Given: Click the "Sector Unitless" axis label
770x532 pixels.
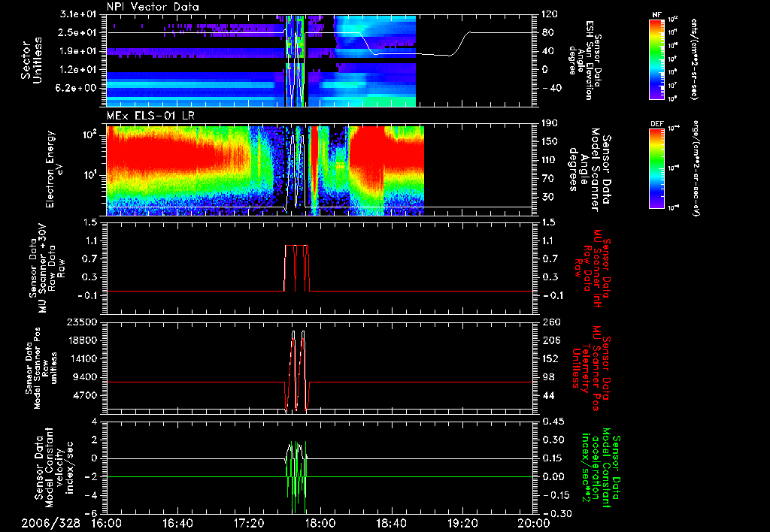Looking at the screenshot, I should [x=32, y=61].
